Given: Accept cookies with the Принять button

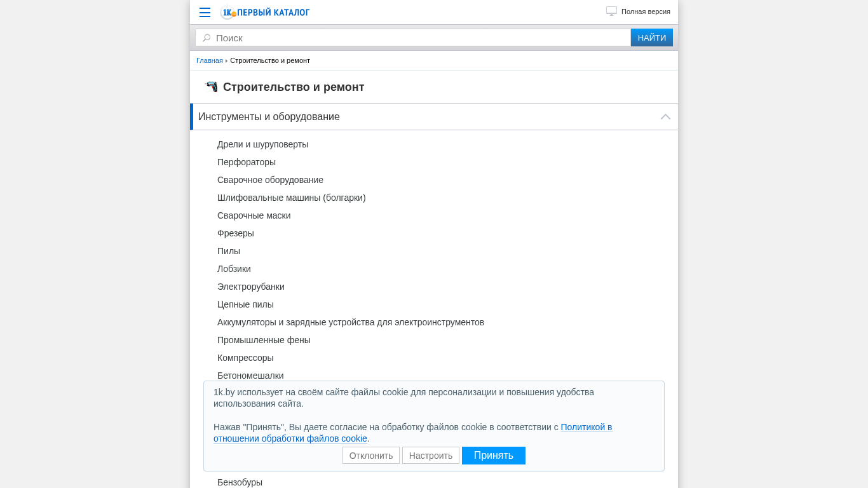Looking at the screenshot, I should point(493,456).
